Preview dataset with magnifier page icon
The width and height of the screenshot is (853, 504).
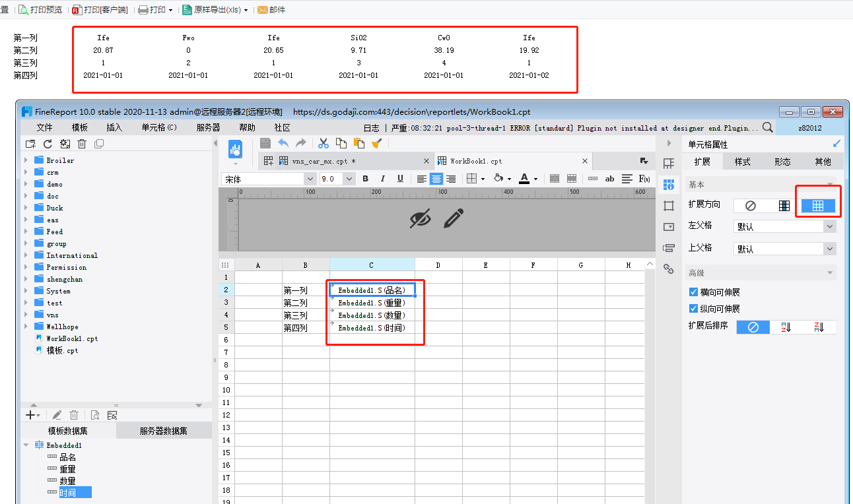click(x=95, y=415)
